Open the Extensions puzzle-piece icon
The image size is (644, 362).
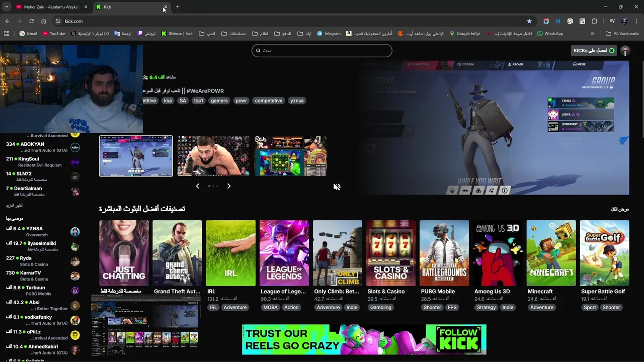tap(594, 21)
